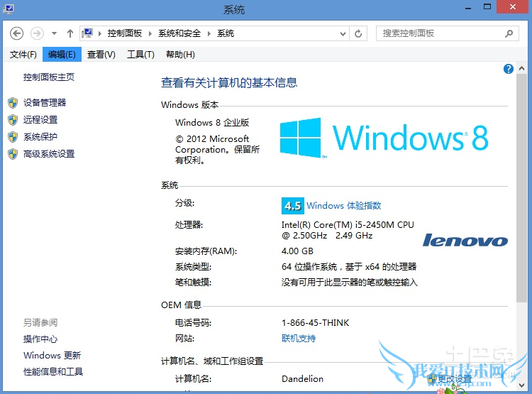Image resolution: width=532 pixels, height=394 pixels.
Task: Open the 文件(F) menu
Action: [x=23, y=55]
